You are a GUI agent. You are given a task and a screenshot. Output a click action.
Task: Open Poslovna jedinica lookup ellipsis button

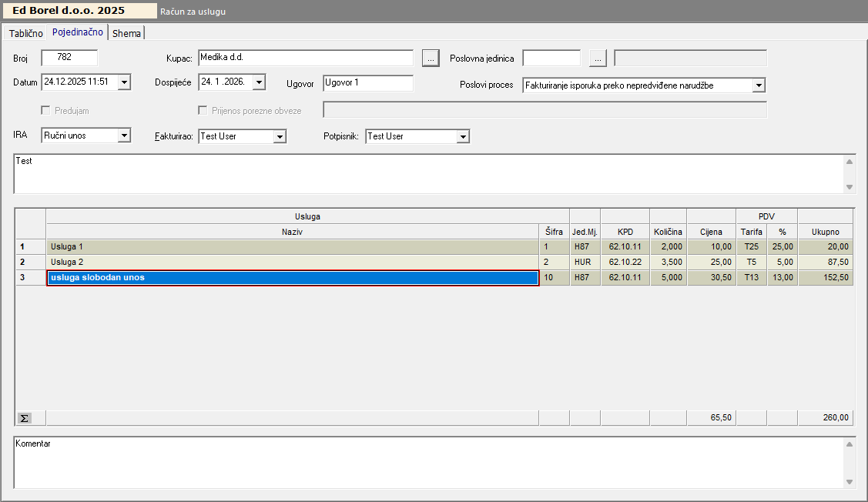[x=598, y=58]
